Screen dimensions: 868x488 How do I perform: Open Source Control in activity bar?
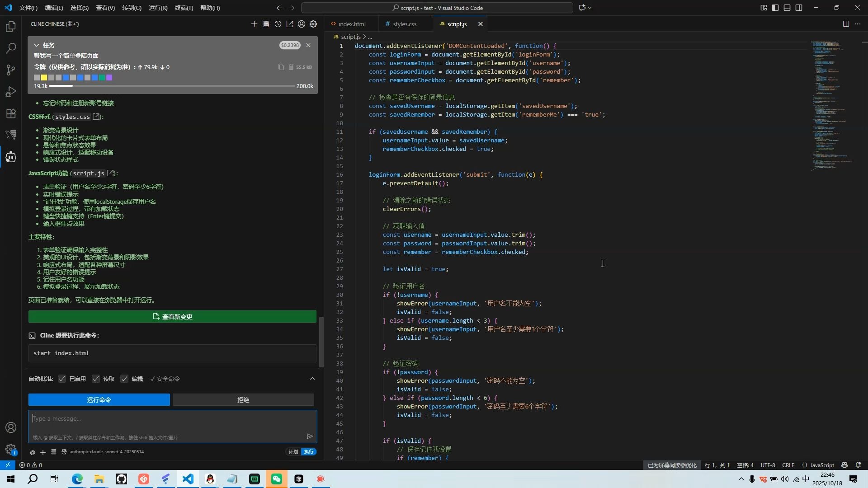11,70
